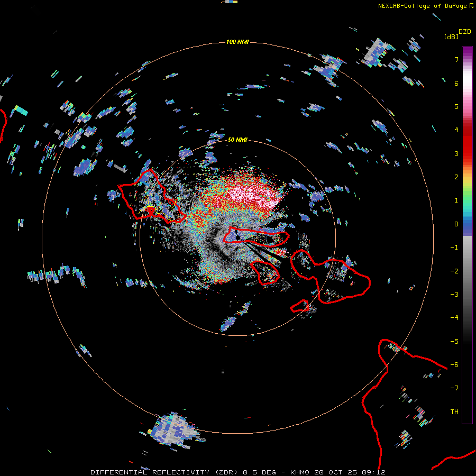The width and height of the screenshot is (476, 476).
Task: Click the 6 value on color scale
Action: (x=456, y=83)
